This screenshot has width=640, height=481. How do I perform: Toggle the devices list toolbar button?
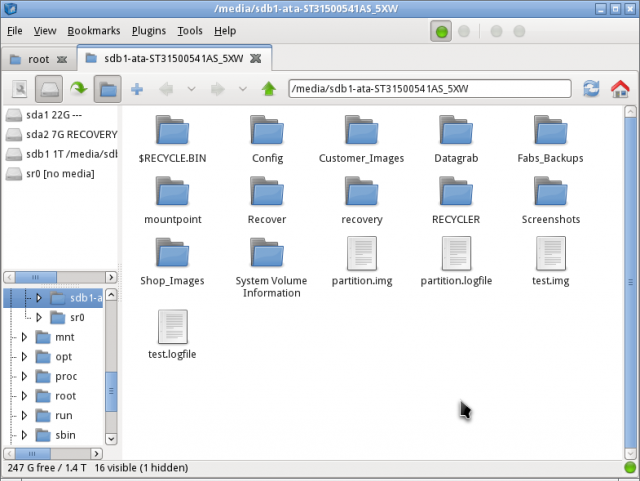click(x=49, y=89)
